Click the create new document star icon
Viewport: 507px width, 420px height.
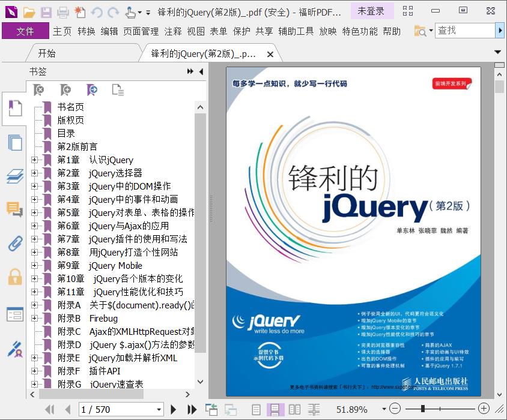coord(80,12)
